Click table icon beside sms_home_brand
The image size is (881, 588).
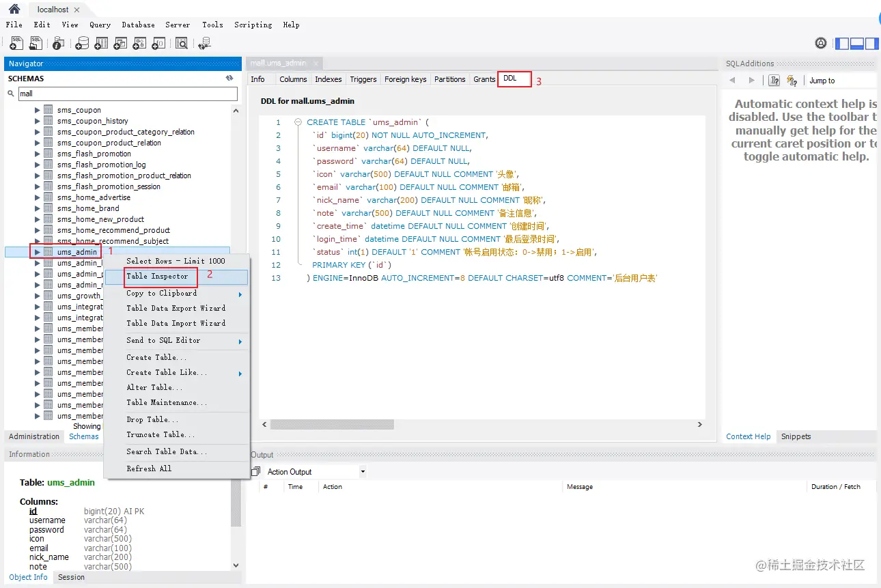(x=48, y=208)
